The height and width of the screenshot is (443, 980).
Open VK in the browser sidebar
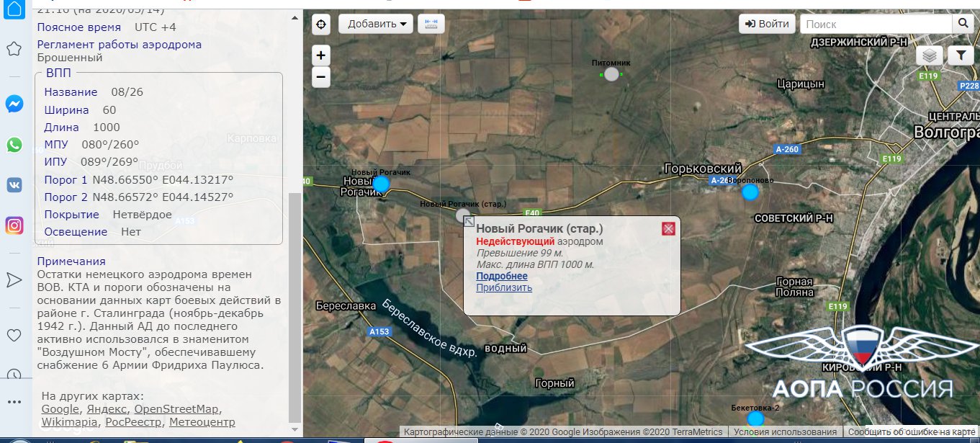pyautogui.click(x=14, y=185)
